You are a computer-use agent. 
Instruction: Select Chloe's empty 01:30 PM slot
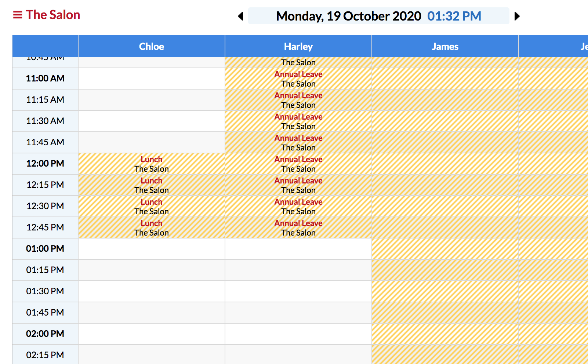pos(152,291)
